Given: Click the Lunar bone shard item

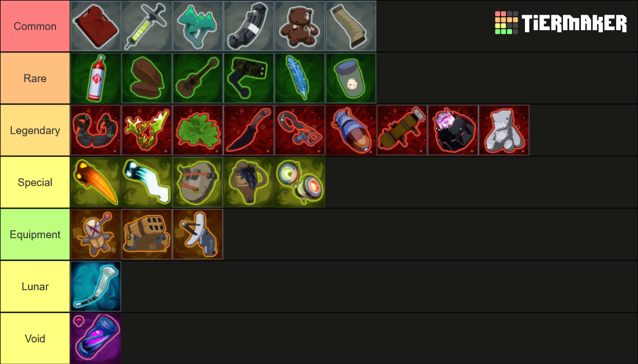Looking at the screenshot, I should pos(96,286).
